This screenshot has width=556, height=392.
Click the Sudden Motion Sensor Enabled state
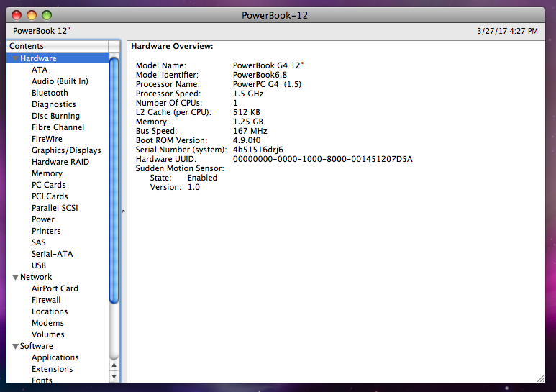[202, 178]
